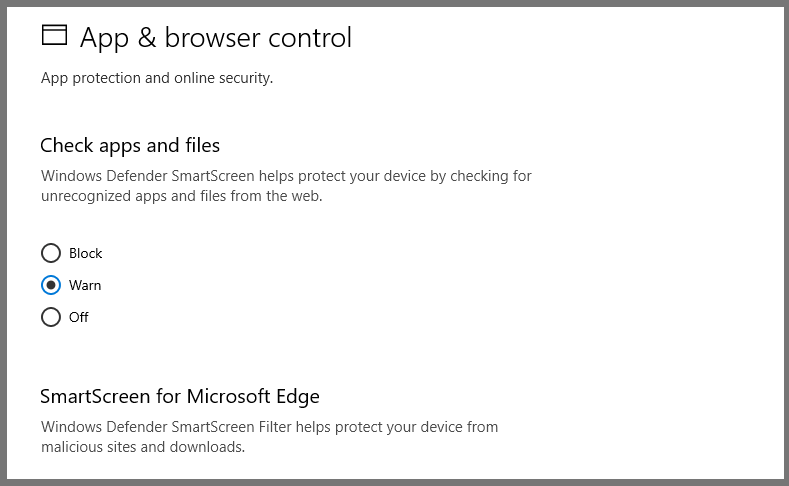Click "unrecognized apps and files from the web" line
The width and height of the screenshot is (789, 486).
point(181,197)
